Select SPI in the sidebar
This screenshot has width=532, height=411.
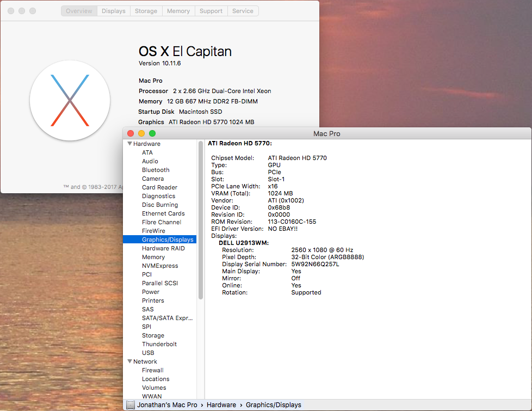pyautogui.click(x=146, y=327)
